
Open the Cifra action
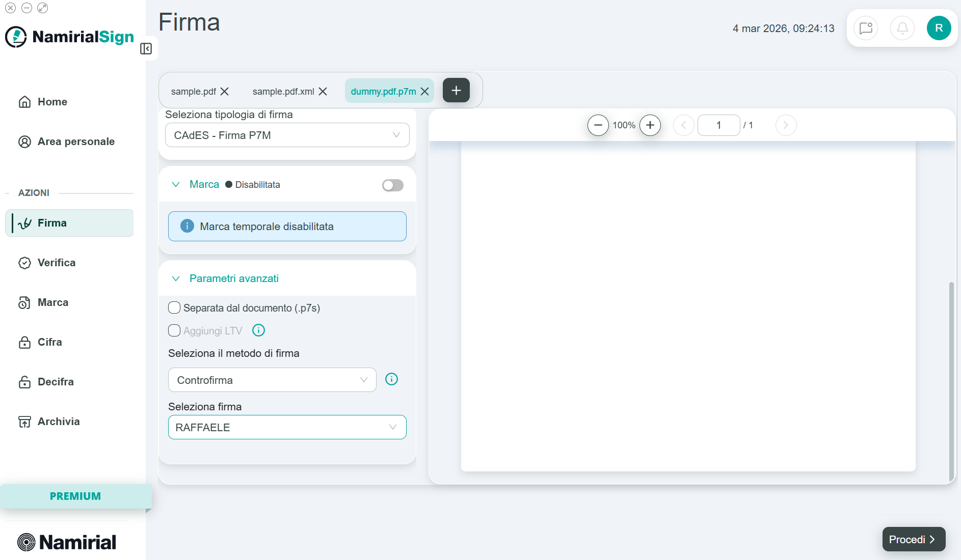pyautogui.click(x=69, y=342)
